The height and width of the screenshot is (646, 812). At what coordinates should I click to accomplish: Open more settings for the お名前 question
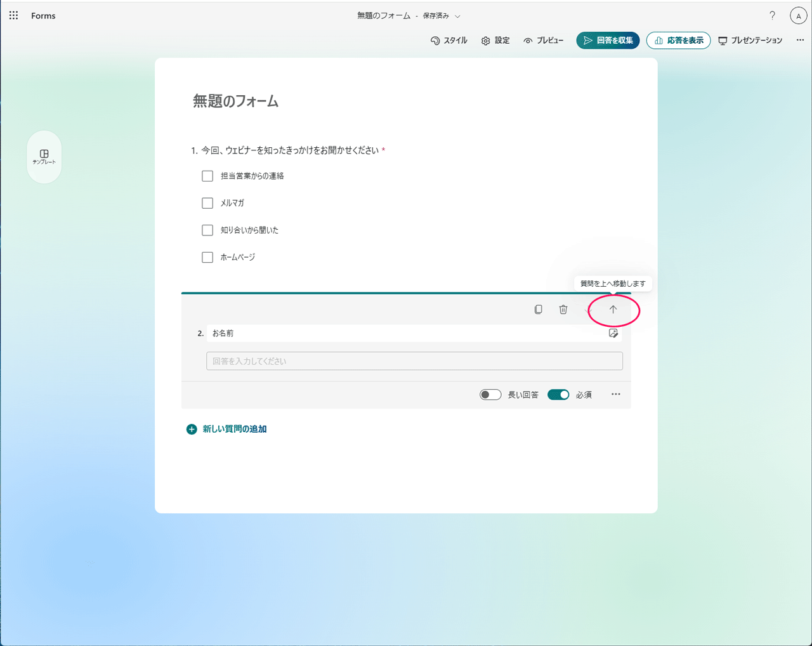pyautogui.click(x=615, y=394)
